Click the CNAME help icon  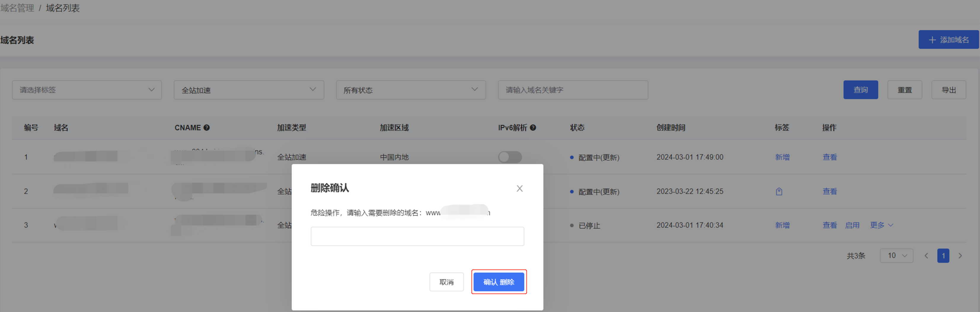pyautogui.click(x=207, y=128)
